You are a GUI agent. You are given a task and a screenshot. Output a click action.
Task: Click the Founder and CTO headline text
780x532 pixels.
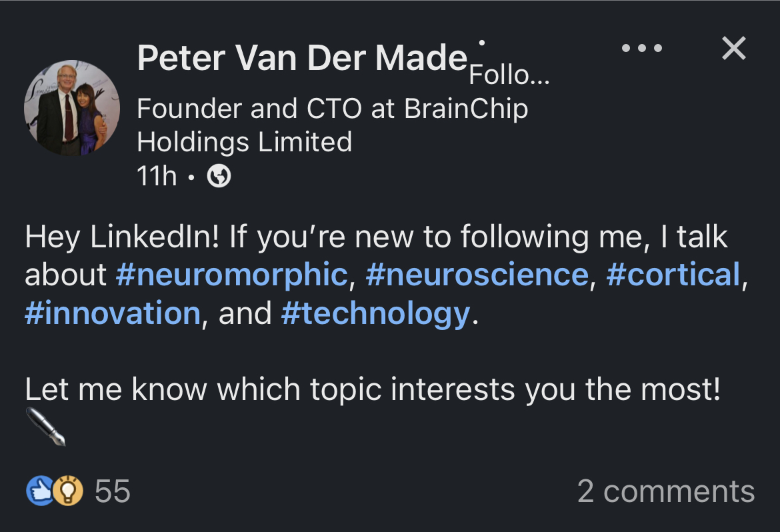[332, 109]
